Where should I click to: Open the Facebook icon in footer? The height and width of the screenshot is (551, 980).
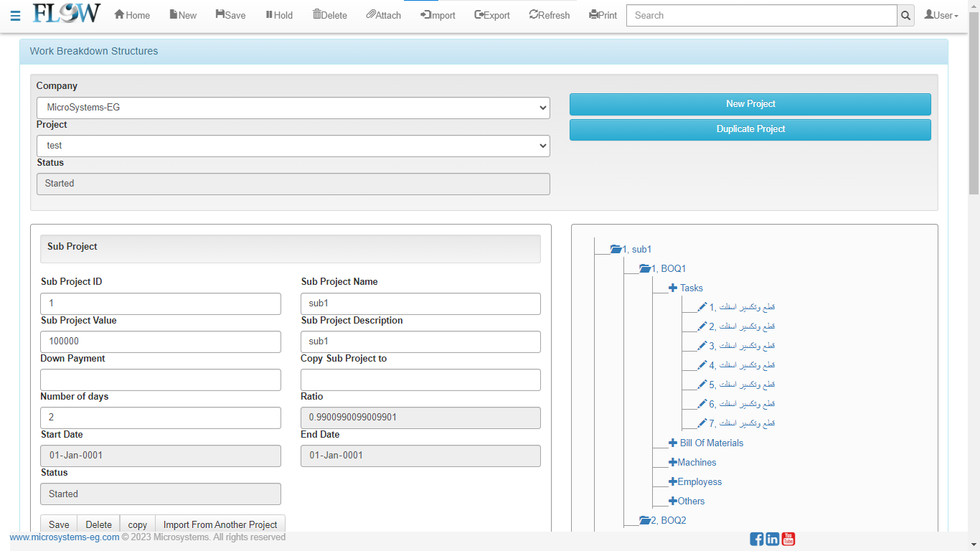pyautogui.click(x=756, y=539)
